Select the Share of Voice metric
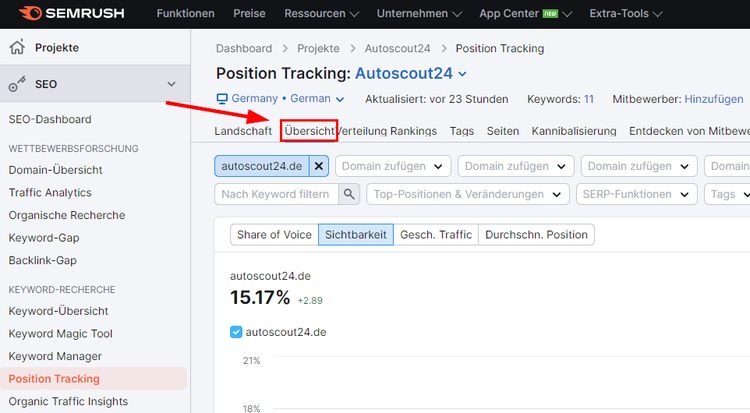750x413 pixels. [x=274, y=234]
